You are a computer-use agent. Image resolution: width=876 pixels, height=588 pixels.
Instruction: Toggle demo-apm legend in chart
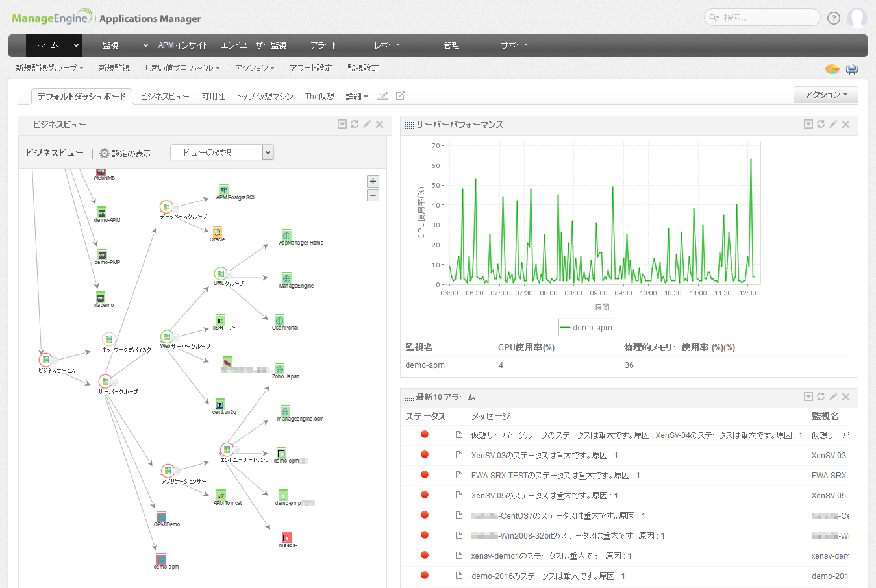click(586, 328)
